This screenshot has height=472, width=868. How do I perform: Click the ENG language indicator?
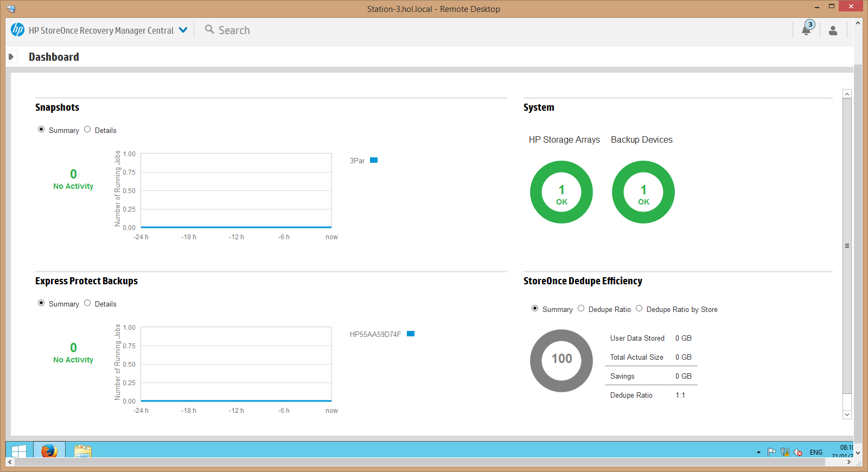[816, 452]
